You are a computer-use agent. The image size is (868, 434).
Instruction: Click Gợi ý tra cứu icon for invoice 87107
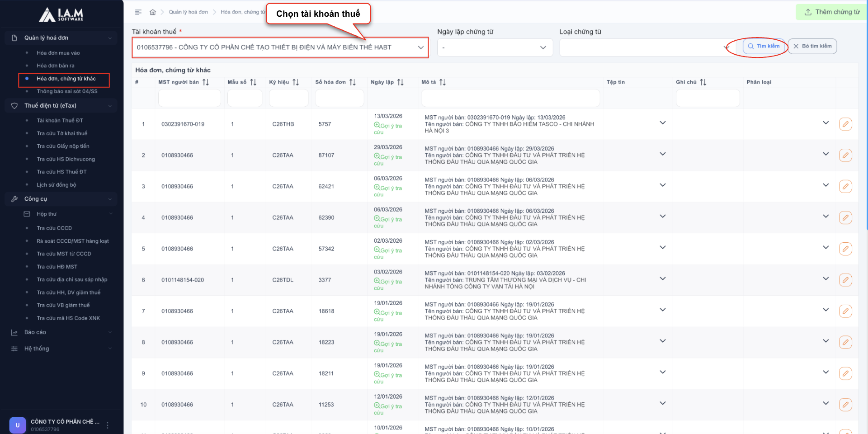click(x=377, y=156)
